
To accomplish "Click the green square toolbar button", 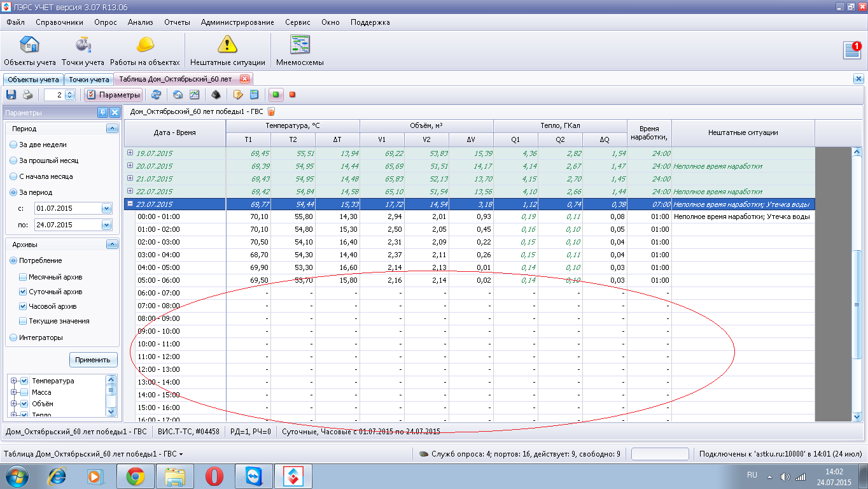I will coord(276,95).
